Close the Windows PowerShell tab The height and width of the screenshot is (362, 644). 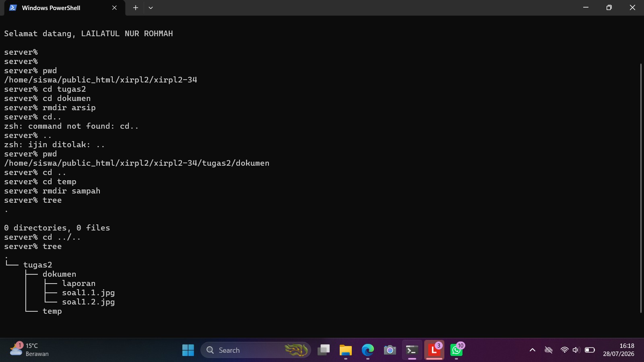tap(114, 8)
